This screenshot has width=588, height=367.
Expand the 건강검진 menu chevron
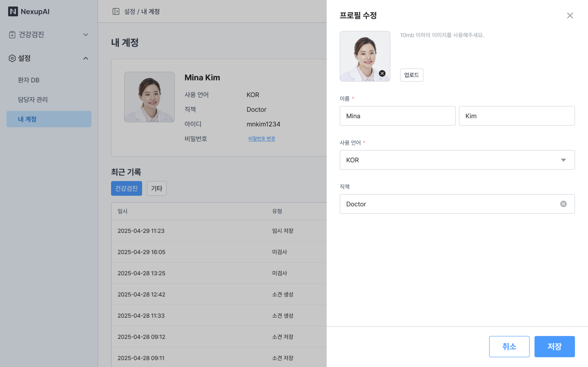pyautogui.click(x=86, y=35)
